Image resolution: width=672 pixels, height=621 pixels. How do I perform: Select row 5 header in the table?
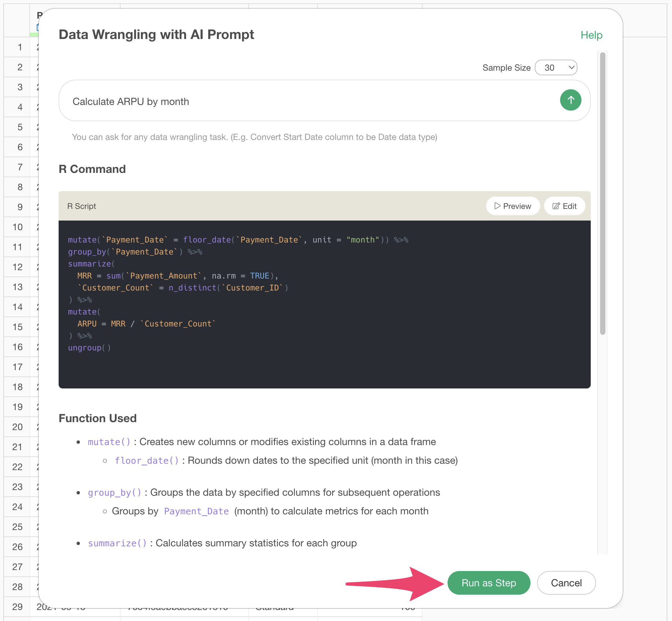pos(20,127)
